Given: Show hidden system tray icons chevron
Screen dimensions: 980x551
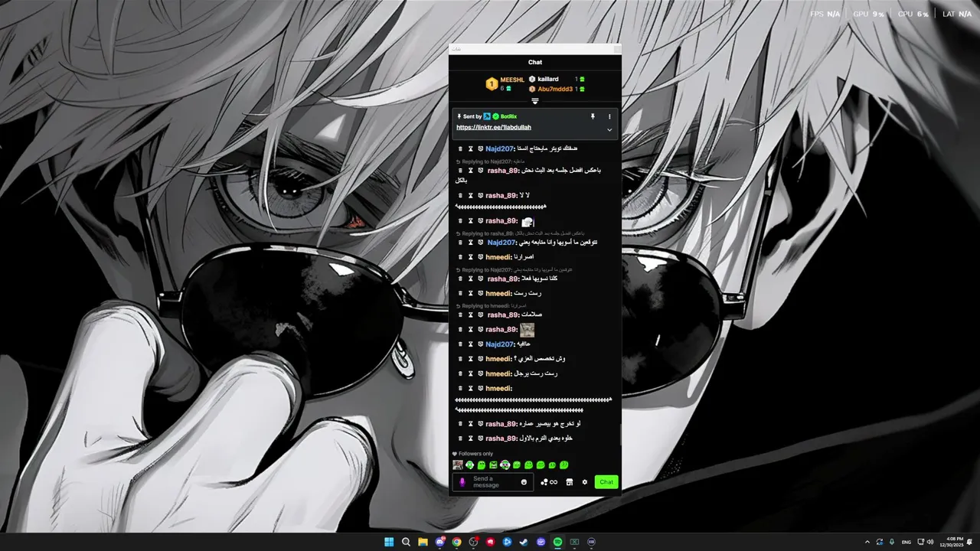Looking at the screenshot, I should pyautogui.click(x=867, y=542).
